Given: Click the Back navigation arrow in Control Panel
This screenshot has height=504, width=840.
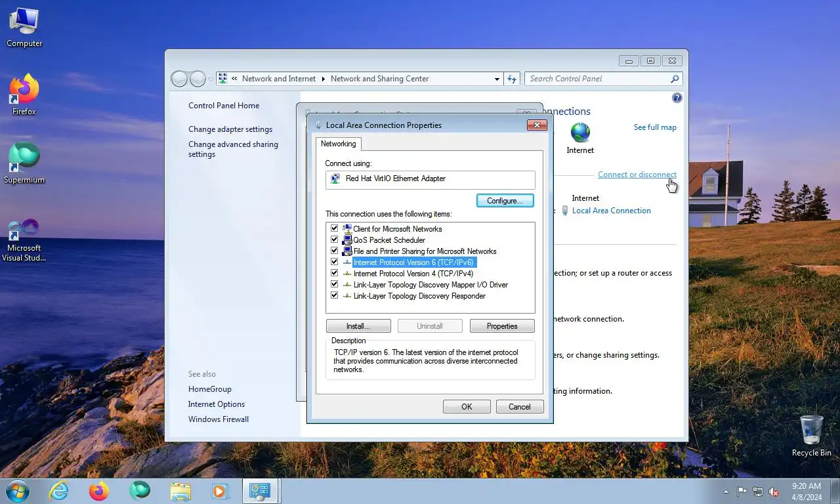Looking at the screenshot, I should click(x=179, y=79).
